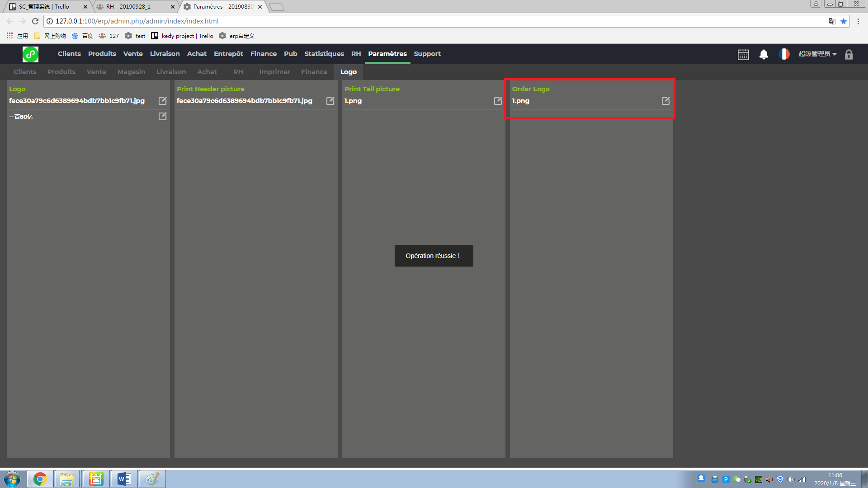The height and width of the screenshot is (488, 868).
Task: Select the Clients settings sub-tab
Action: click(x=25, y=72)
